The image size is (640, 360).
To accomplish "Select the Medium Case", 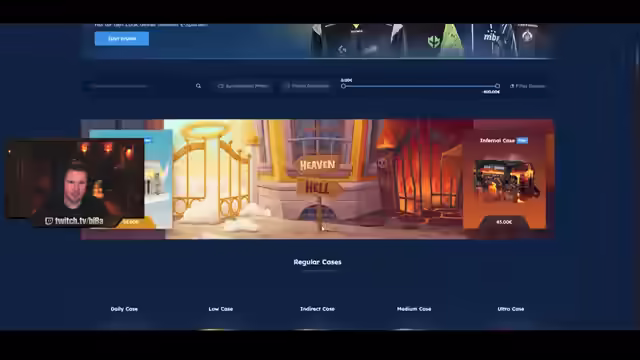I will [414, 309].
